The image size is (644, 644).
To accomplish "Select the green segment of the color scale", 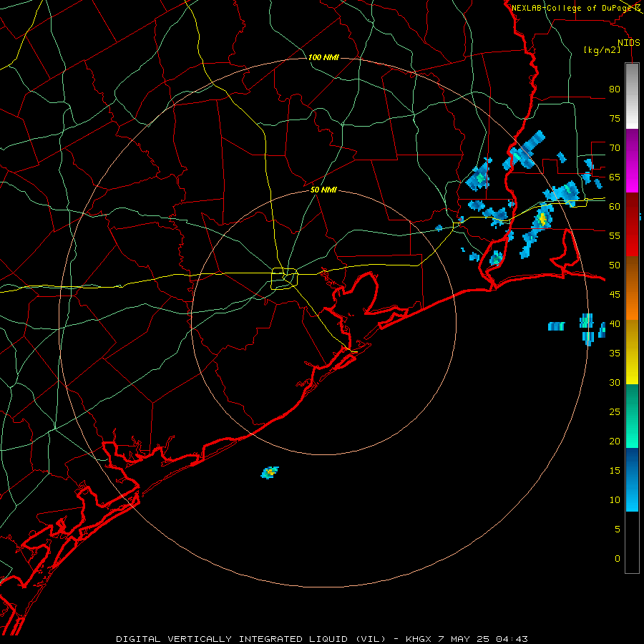I will (632, 416).
